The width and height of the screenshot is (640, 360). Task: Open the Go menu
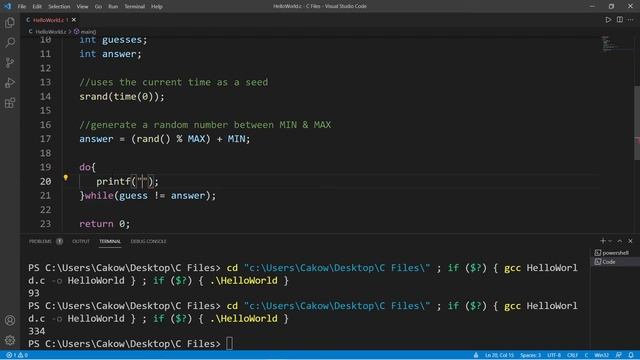pyautogui.click(x=98, y=6)
